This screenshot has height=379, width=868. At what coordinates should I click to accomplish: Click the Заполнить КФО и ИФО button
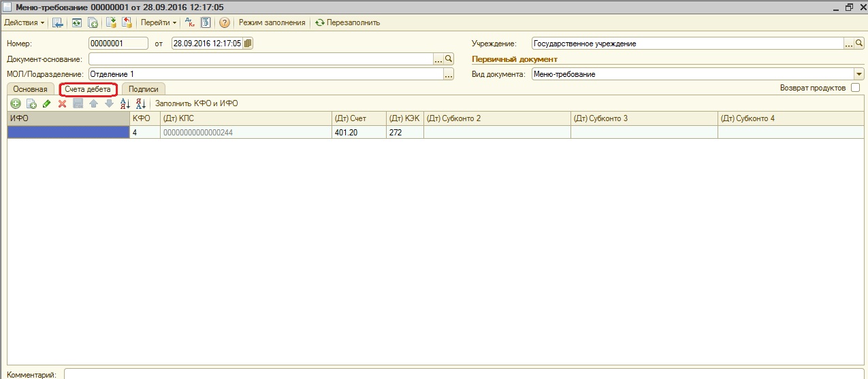point(197,103)
